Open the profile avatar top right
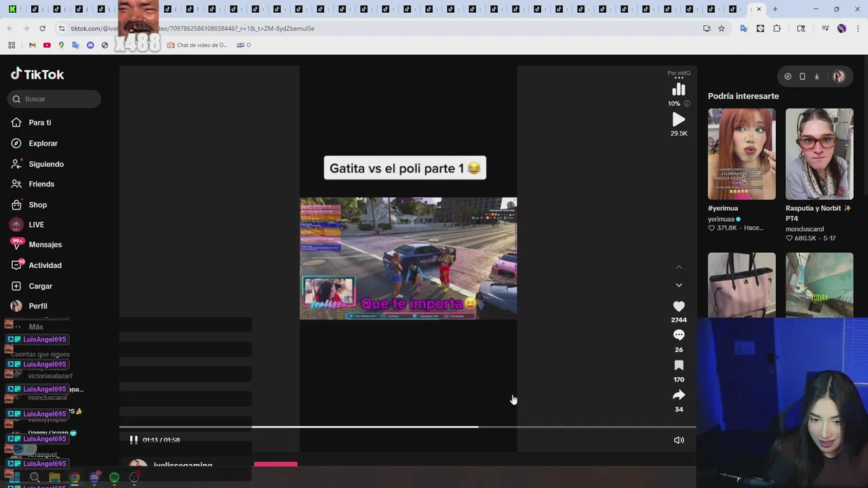The width and height of the screenshot is (868, 488). [839, 77]
